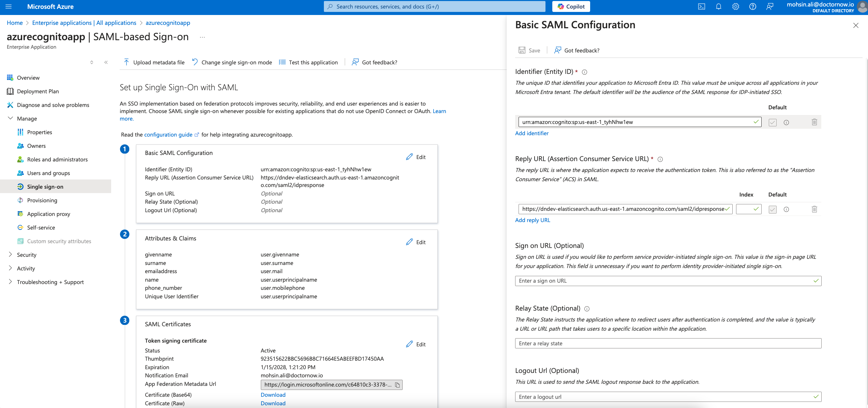Toggle the Default checkbox for the reply URL

773,209
